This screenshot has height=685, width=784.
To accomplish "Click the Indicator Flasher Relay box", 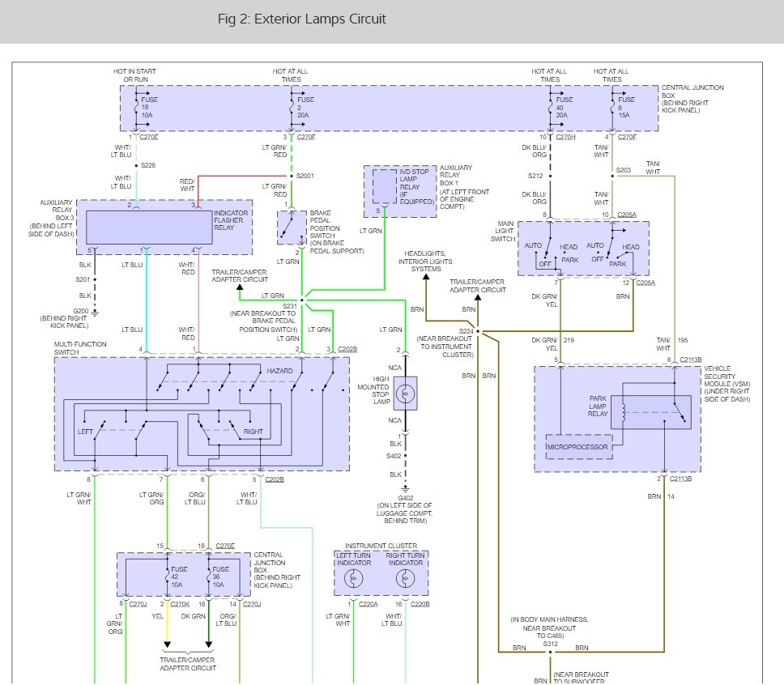I will pos(149,228).
